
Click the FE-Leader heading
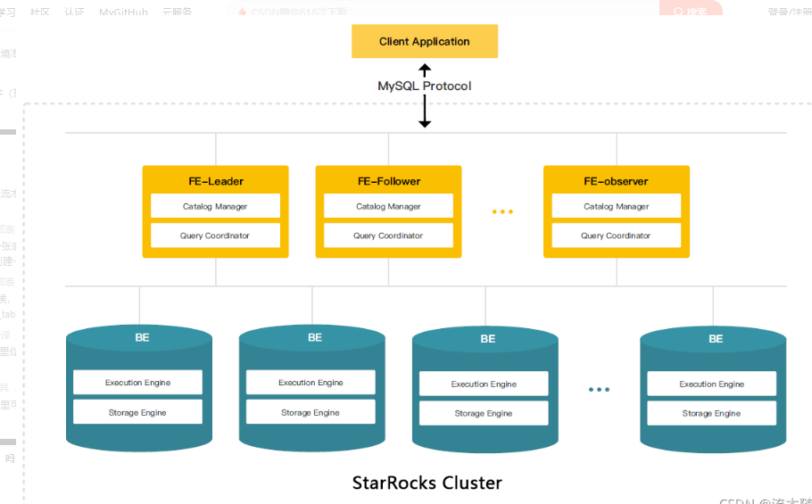tap(216, 181)
